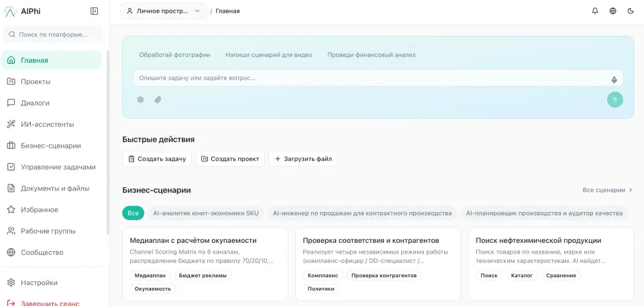Open Документы и файлы label
This screenshot has width=644, height=306.
[55, 189]
